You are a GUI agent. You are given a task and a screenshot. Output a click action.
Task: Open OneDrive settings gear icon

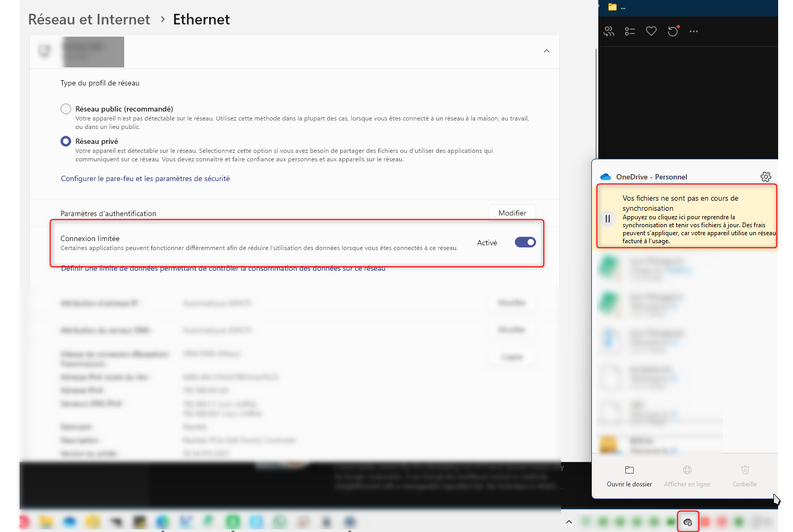click(765, 177)
